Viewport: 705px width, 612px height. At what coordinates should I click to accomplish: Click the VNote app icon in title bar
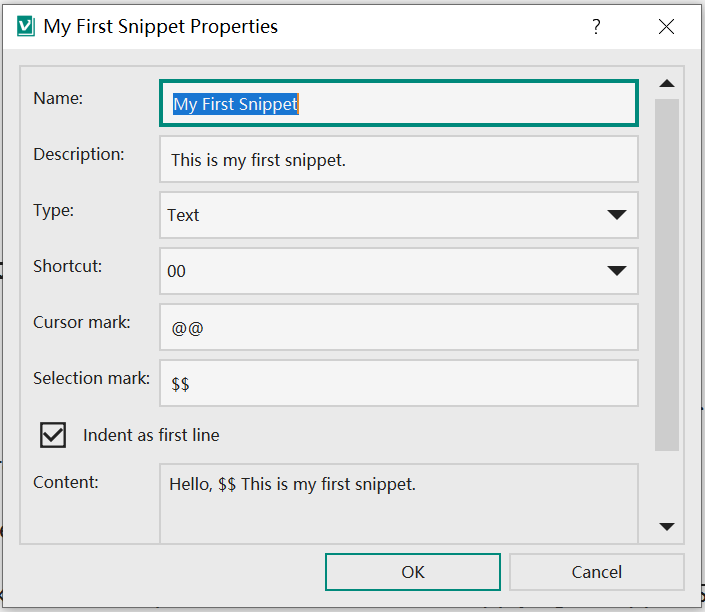click(26, 27)
